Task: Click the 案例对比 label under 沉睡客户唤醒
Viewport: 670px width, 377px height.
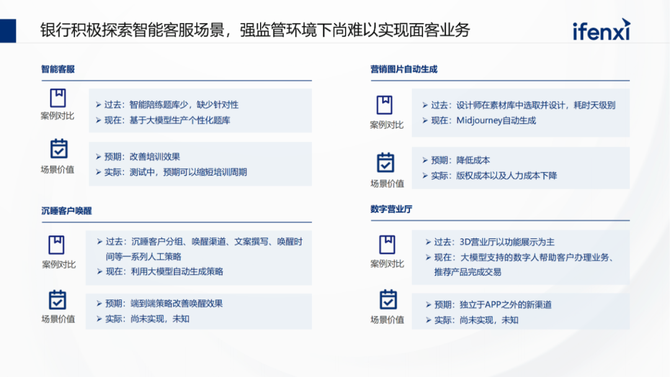Action: 59,265
